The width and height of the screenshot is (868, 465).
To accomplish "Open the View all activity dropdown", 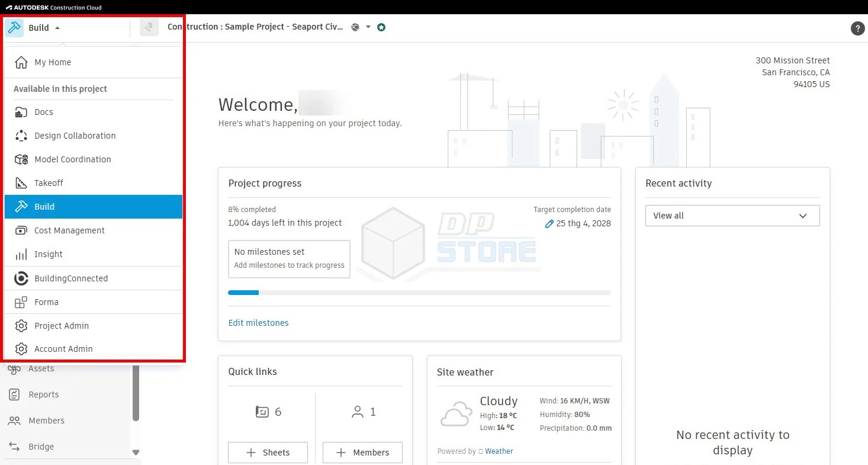I will 732,216.
